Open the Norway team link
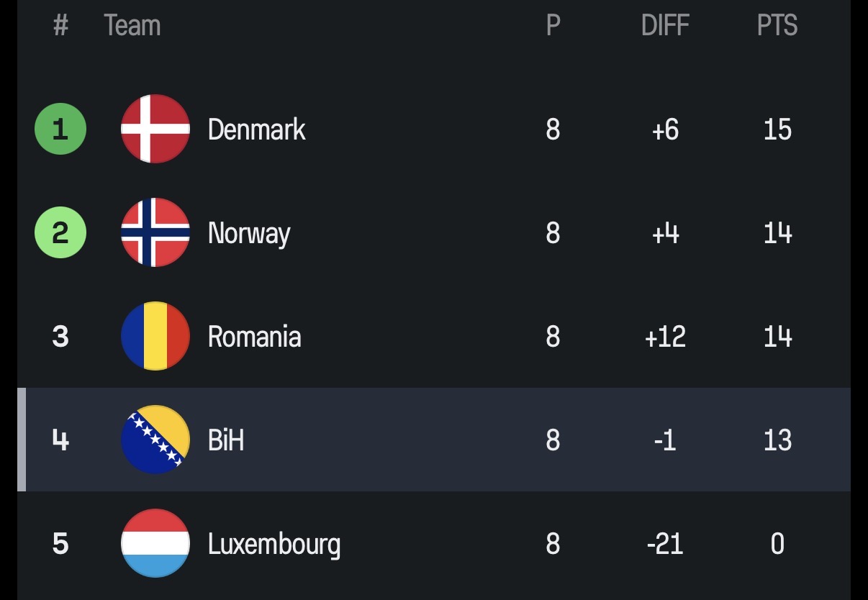Screen dimensions: 868x600 pyautogui.click(x=249, y=234)
